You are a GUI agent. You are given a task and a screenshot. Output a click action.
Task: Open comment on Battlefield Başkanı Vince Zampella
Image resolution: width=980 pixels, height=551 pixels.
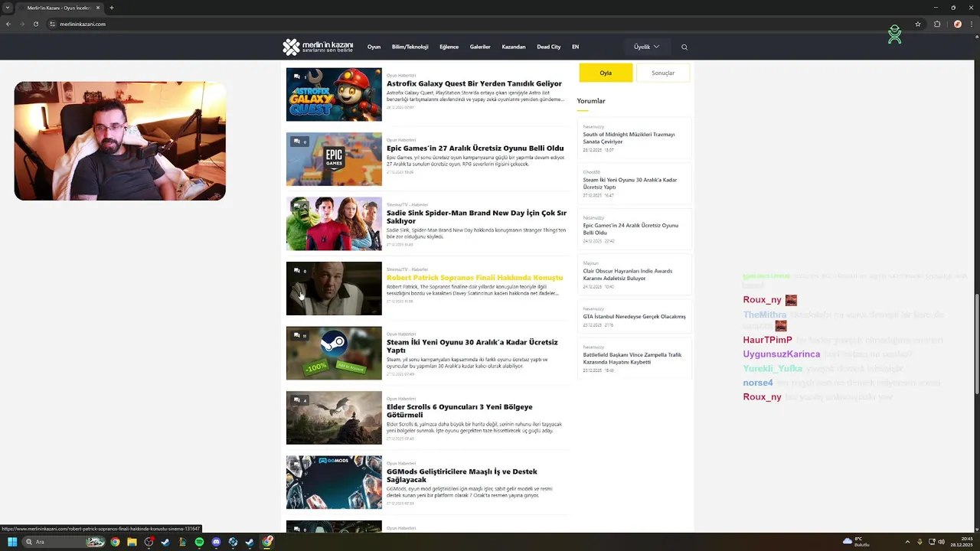point(634,358)
